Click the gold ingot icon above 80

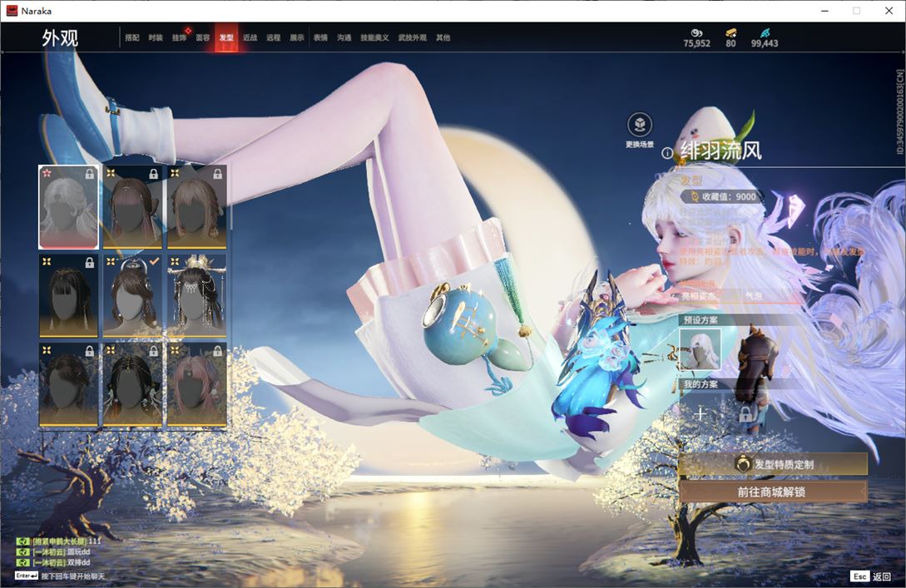[x=731, y=33]
